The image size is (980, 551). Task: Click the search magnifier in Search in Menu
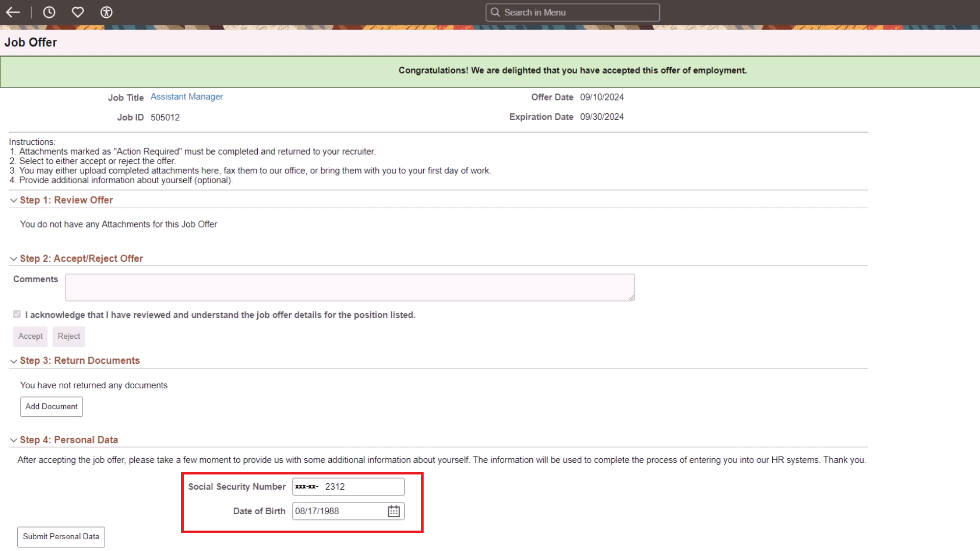495,12
